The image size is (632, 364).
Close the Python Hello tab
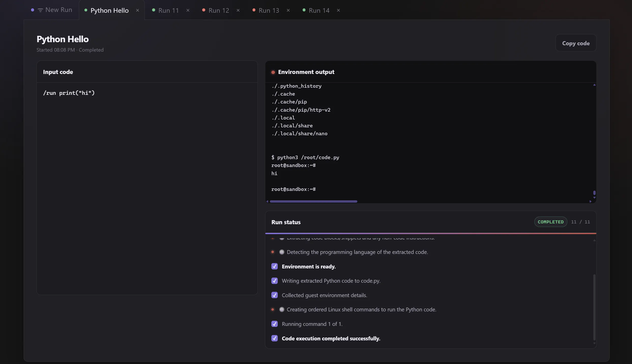pos(138,10)
